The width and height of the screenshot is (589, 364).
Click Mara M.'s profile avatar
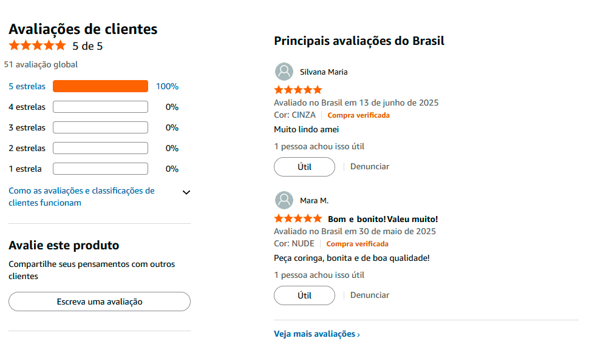click(284, 200)
